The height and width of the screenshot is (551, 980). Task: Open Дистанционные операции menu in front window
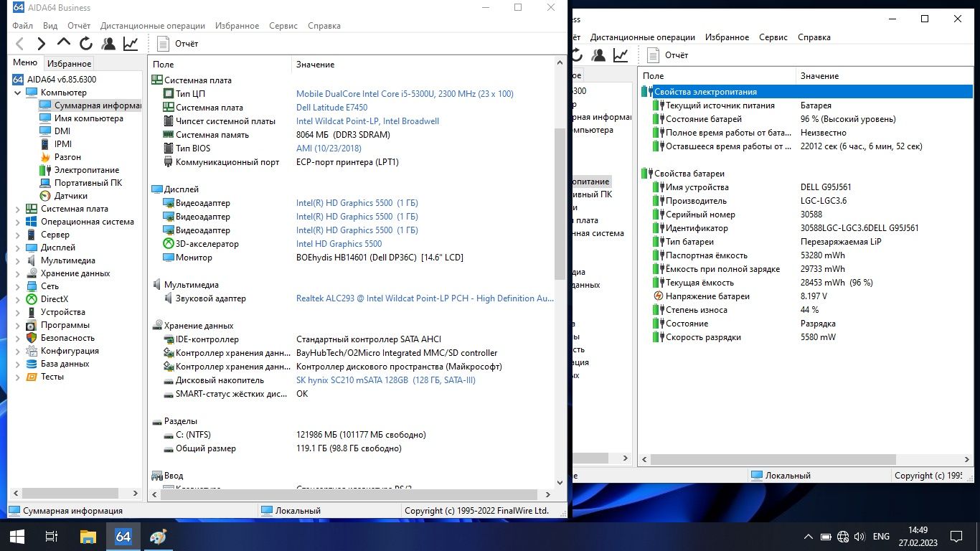(153, 25)
